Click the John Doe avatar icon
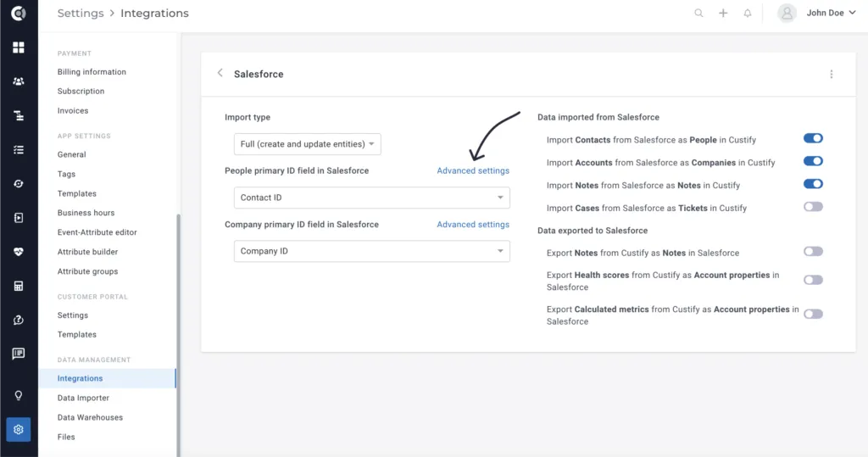 787,13
